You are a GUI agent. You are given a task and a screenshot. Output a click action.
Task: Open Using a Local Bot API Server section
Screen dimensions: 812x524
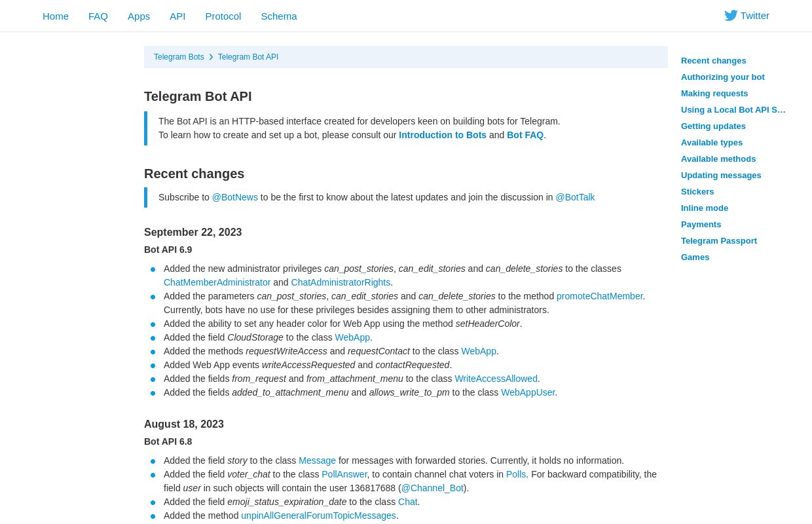(733, 109)
